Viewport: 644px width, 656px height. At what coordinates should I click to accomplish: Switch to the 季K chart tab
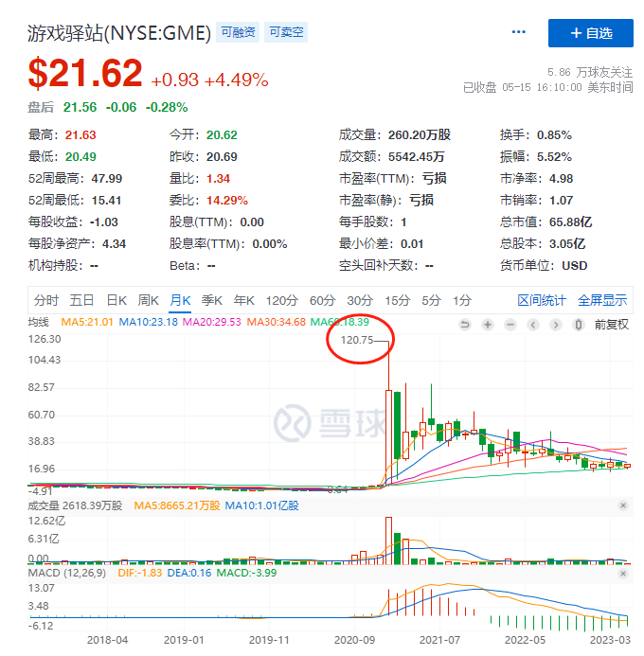pyautogui.click(x=212, y=300)
